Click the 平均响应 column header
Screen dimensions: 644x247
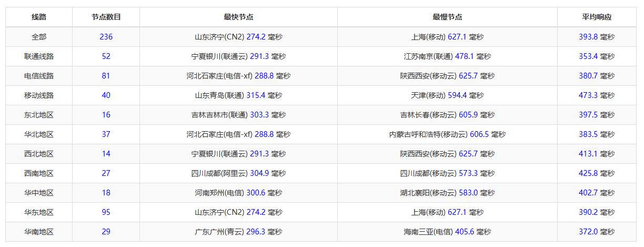[597, 17]
